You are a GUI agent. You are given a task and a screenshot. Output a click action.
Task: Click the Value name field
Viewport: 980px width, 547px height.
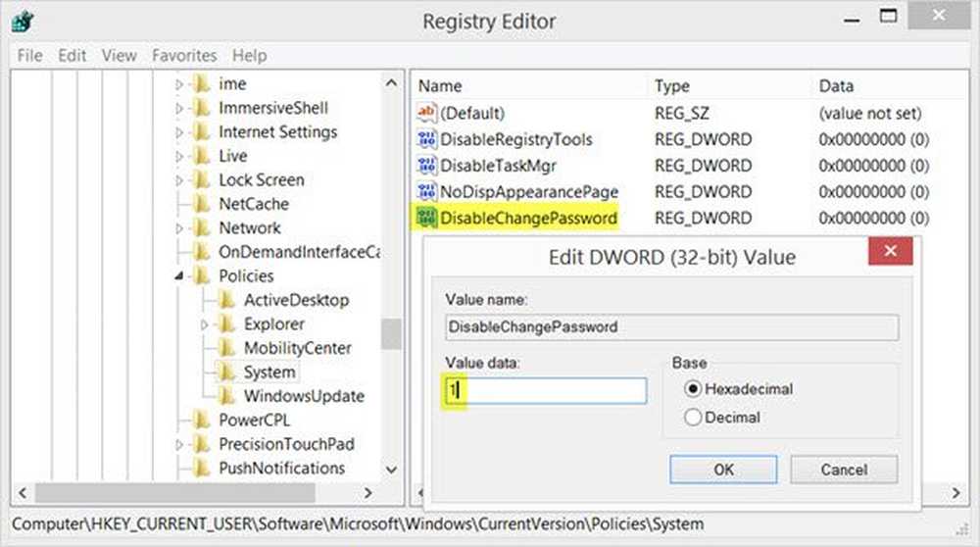pos(672,327)
